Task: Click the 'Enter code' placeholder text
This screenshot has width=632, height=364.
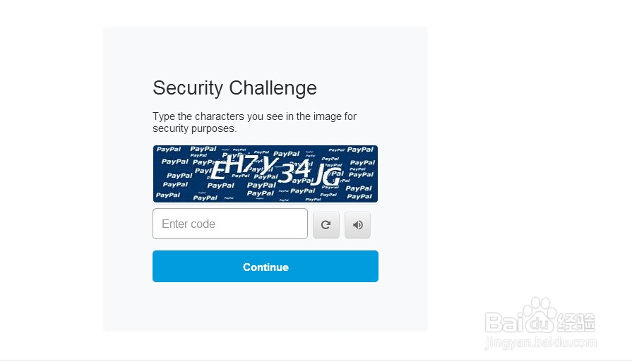Action: pyautogui.click(x=189, y=224)
